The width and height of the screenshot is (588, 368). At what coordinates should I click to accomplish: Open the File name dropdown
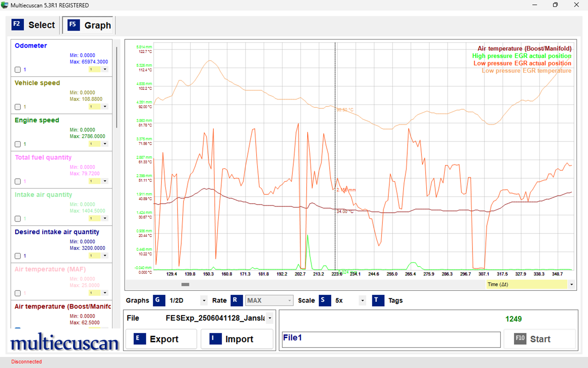coord(270,318)
